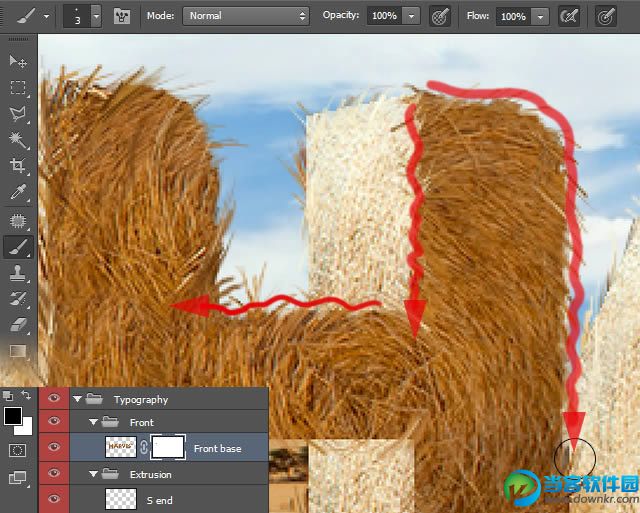Screen dimensions: 640x513
Task: Open the Mode blending dropdown
Action: pos(246,16)
